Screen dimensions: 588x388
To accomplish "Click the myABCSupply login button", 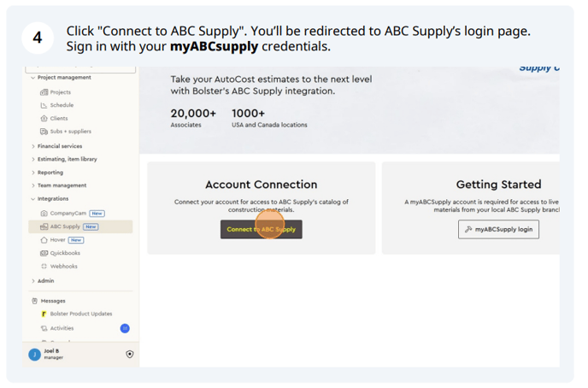I will (x=498, y=229).
